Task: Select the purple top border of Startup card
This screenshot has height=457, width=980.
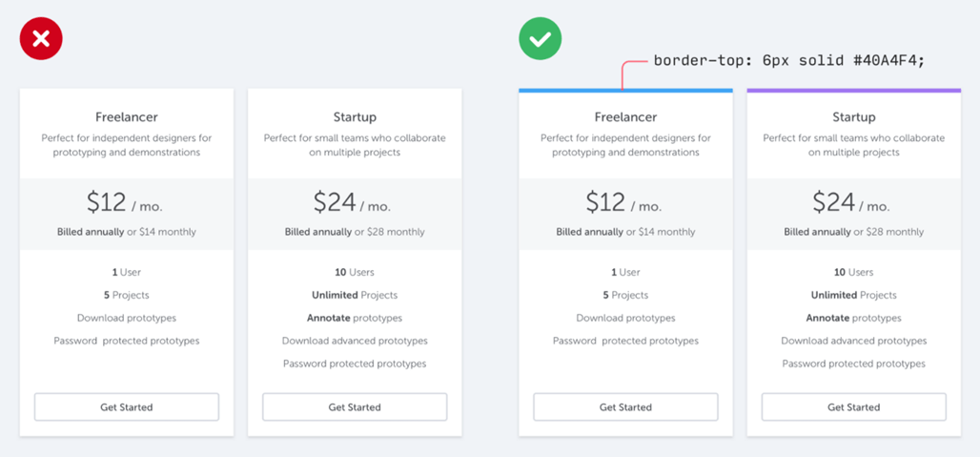Action: click(x=853, y=91)
